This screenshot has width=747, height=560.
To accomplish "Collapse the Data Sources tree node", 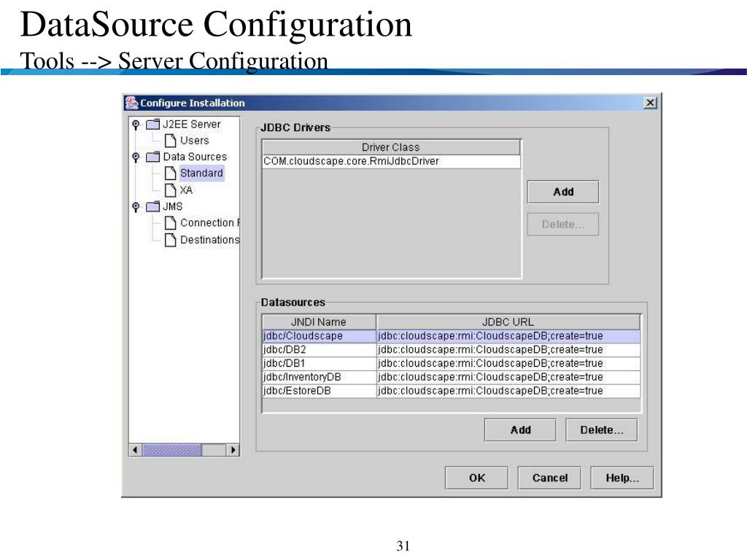I will point(136,157).
